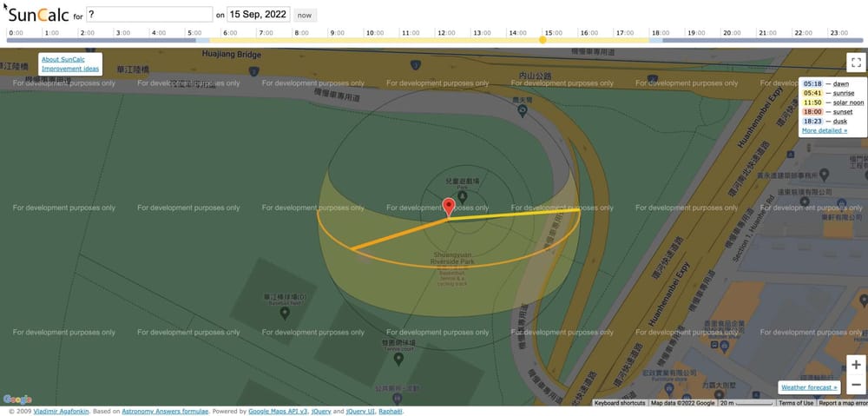868x416 pixels.
Task: Expand the 'More detailed' sun times
Action: pyautogui.click(x=824, y=130)
